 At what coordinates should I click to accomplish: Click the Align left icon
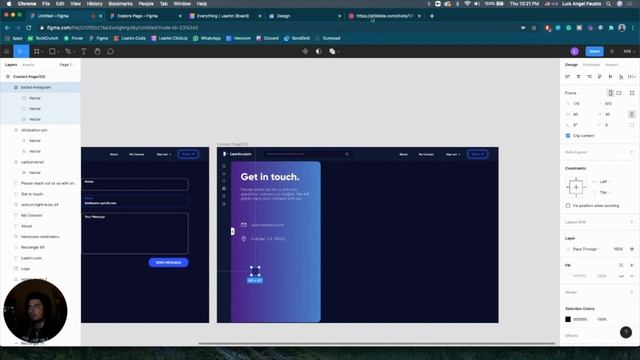tap(567, 76)
